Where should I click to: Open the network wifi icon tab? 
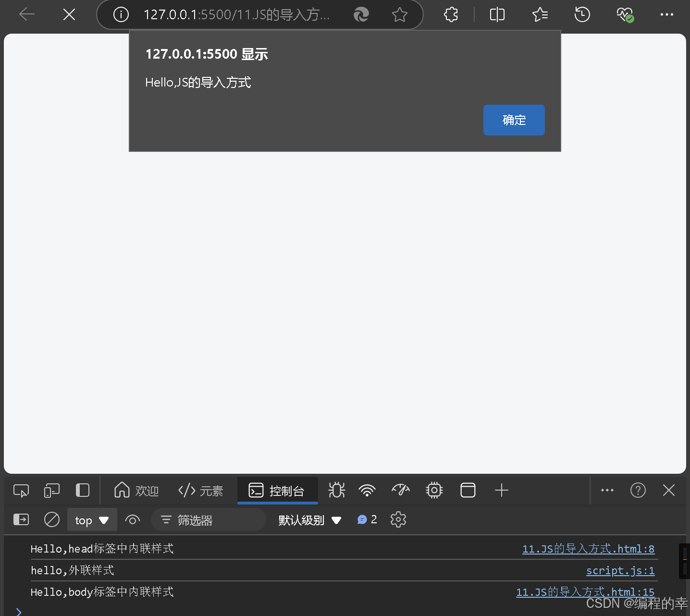tap(367, 491)
